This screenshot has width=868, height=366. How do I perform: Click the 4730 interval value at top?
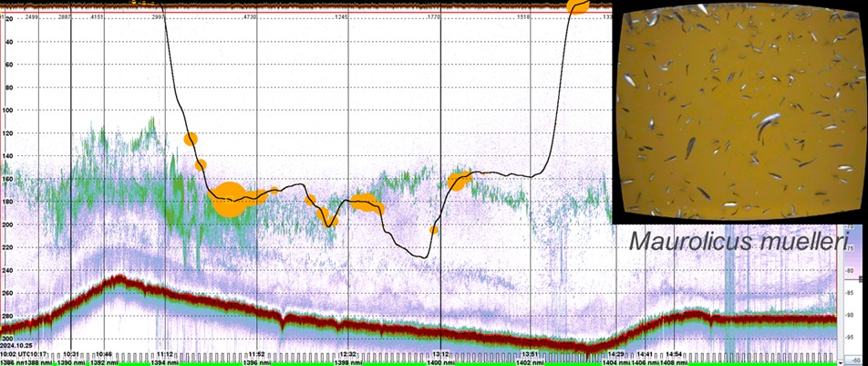point(250,17)
